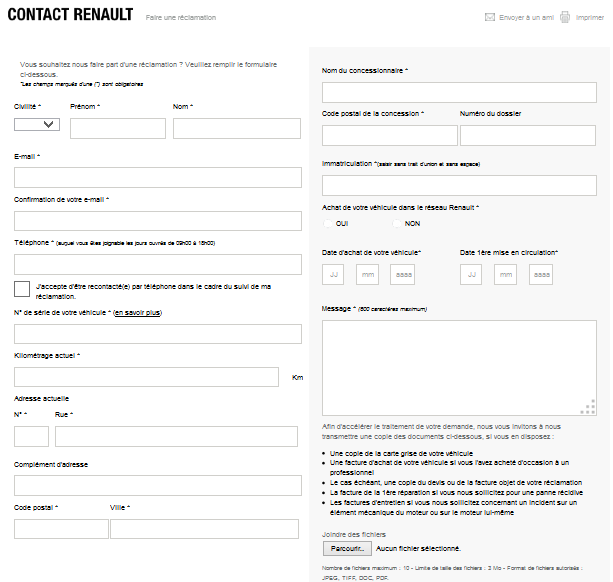The image size is (613, 582).
Task: Focus the E-mail input field
Action: 157,177
